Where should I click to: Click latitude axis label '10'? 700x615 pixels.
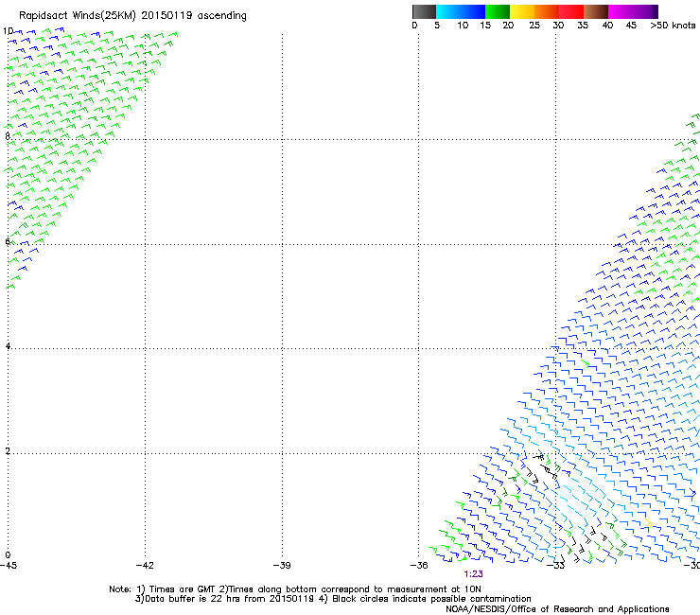[x=8, y=31]
